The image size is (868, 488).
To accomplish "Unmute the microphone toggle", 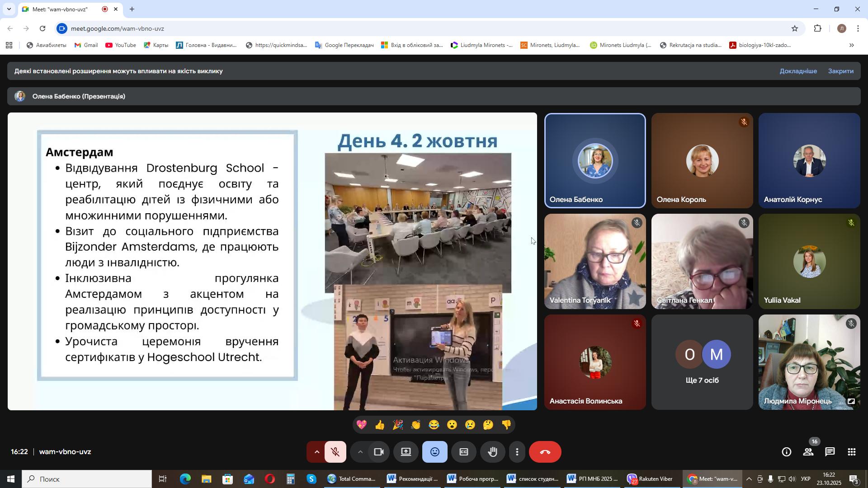I will pos(335,452).
